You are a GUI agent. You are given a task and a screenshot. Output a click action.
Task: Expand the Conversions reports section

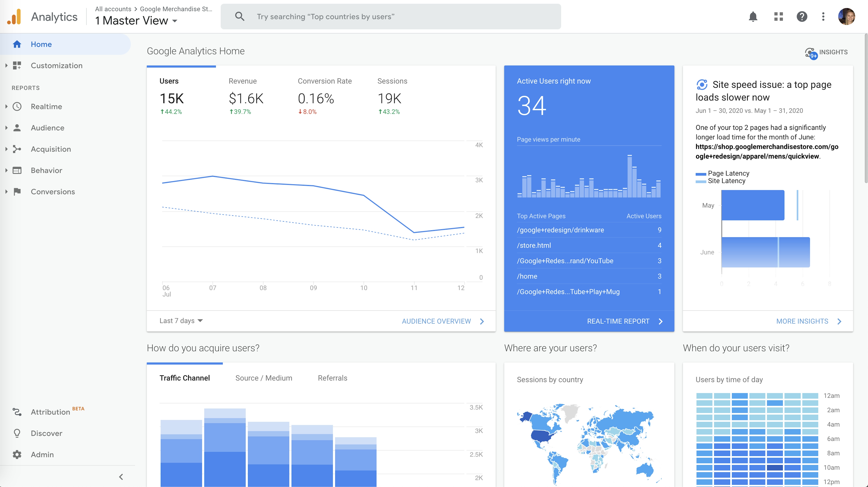(x=53, y=192)
